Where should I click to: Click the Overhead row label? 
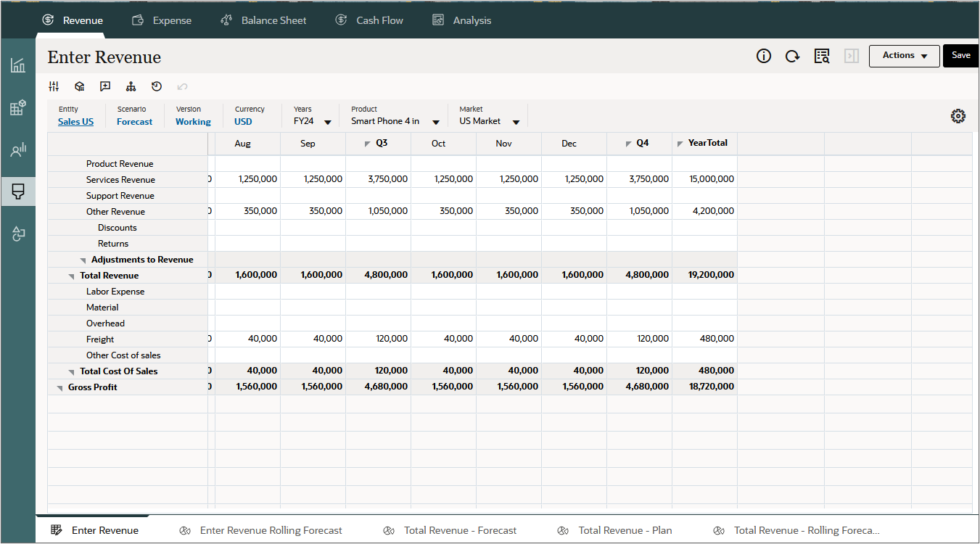pos(105,323)
